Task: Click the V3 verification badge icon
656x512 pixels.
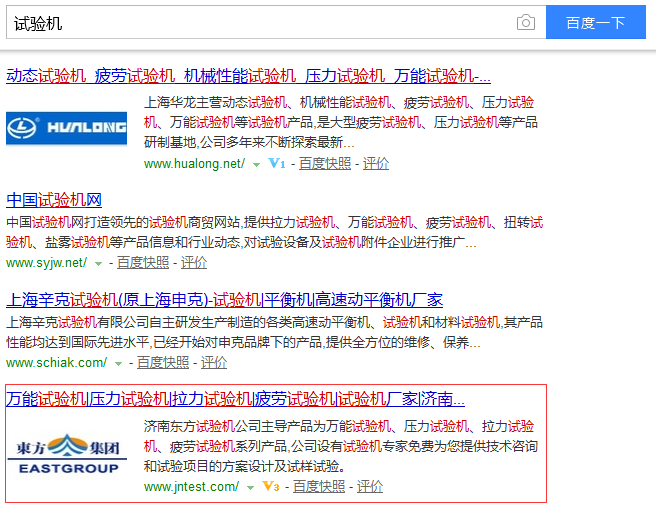Action: pyautogui.click(x=270, y=487)
